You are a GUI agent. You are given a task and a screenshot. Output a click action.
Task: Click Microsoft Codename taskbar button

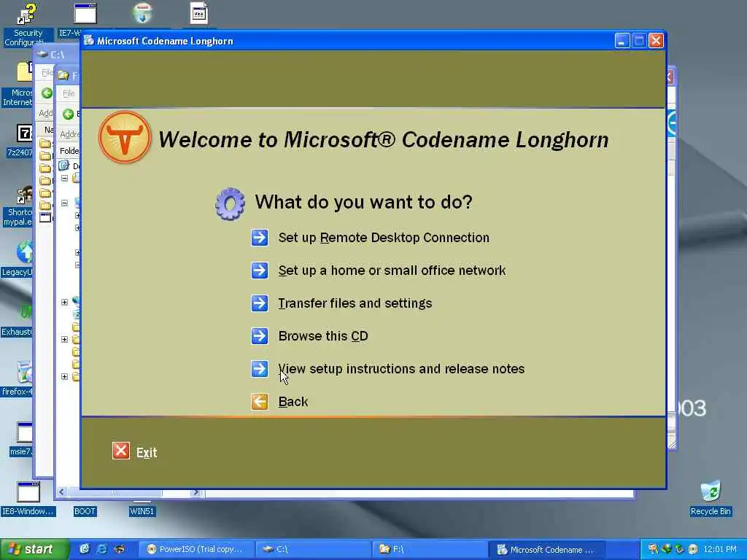[547, 550]
